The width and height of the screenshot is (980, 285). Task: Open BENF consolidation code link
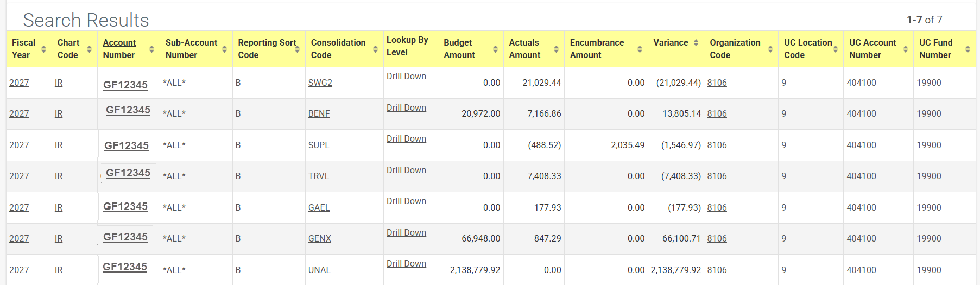coord(319,113)
